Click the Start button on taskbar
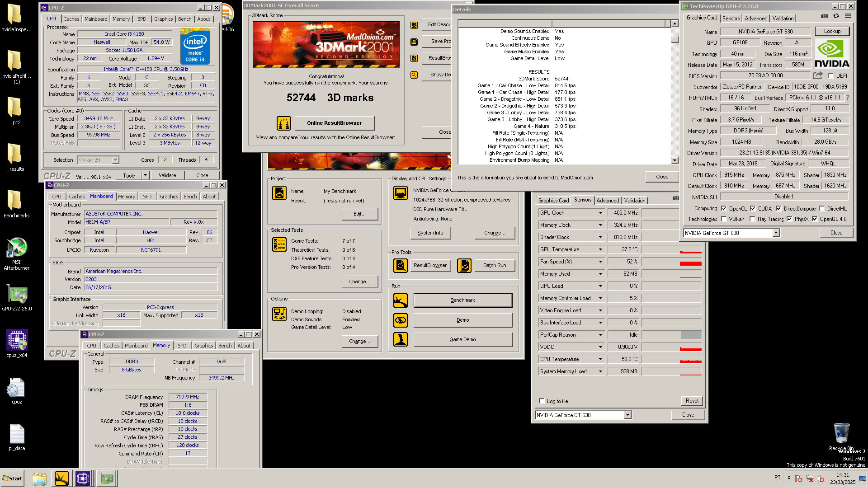The height and width of the screenshot is (488, 868). coord(13,479)
